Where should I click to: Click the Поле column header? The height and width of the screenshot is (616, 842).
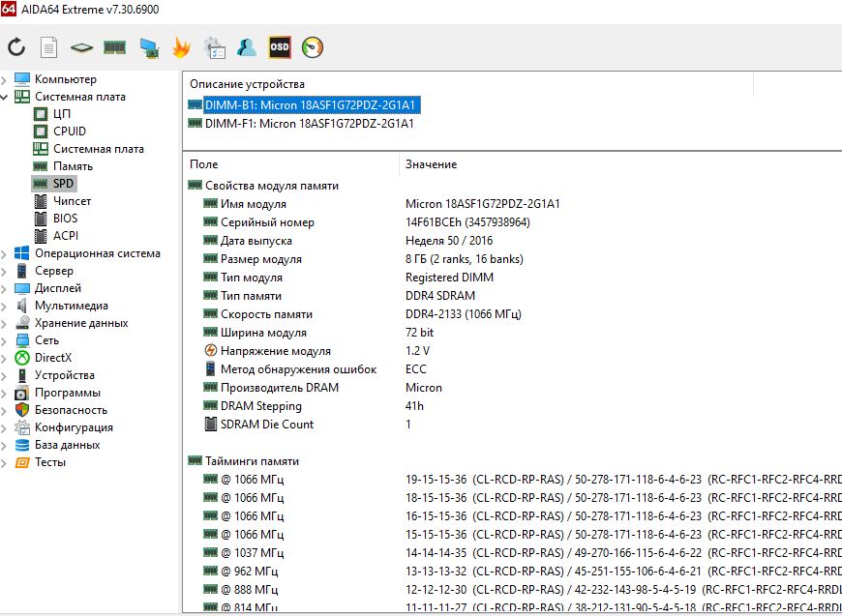click(204, 164)
